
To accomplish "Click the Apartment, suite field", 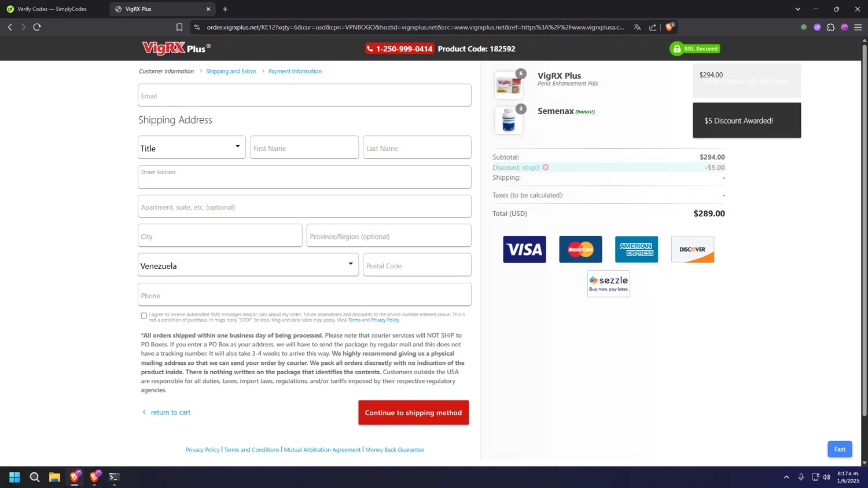I will (304, 206).
